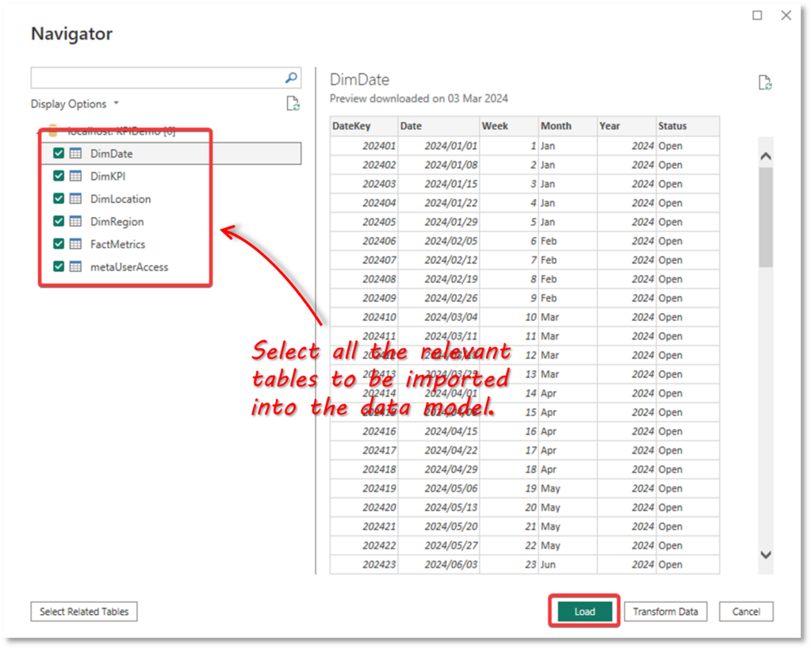Click the refresh icon above the table list
812x649 pixels.
tap(292, 103)
